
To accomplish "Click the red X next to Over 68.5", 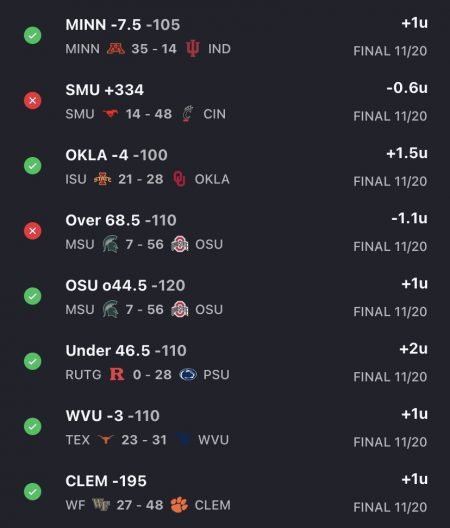I will 33,231.
